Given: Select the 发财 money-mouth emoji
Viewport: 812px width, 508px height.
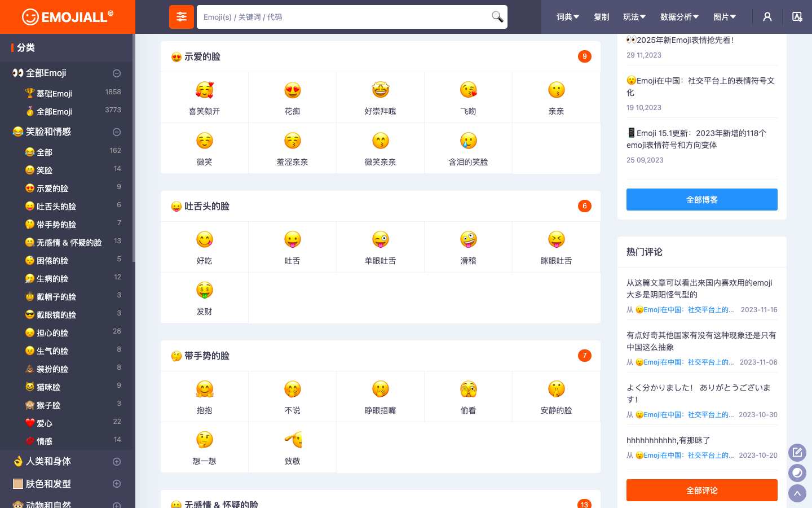Looking at the screenshot, I should coord(204,297).
